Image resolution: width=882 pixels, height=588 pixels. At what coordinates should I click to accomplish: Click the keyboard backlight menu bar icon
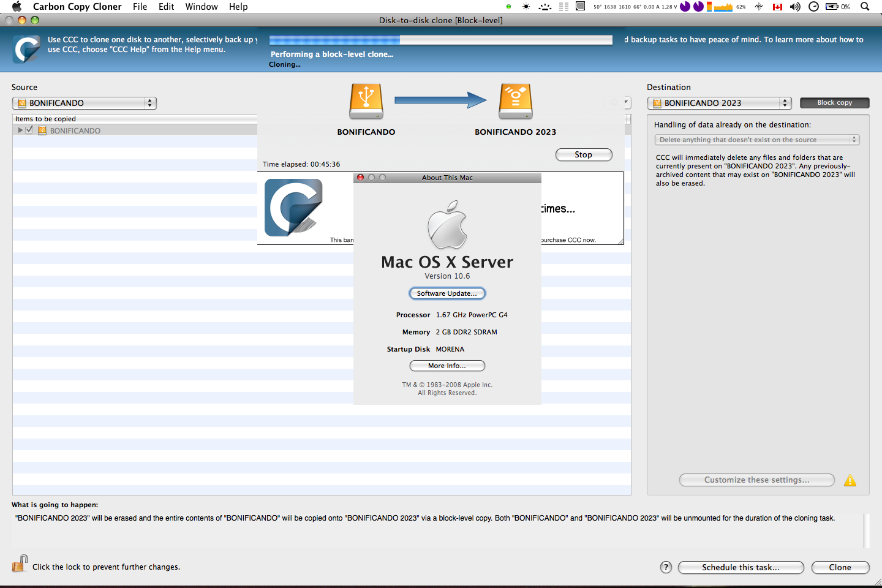[545, 7]
